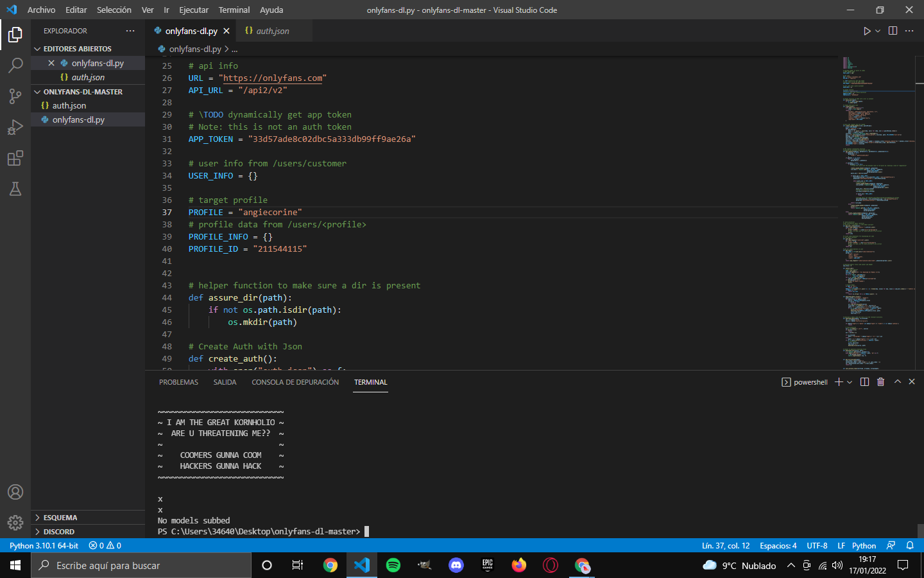Open the Ayuda menu
The image size is (924, 578).
(x=271, y=10)
